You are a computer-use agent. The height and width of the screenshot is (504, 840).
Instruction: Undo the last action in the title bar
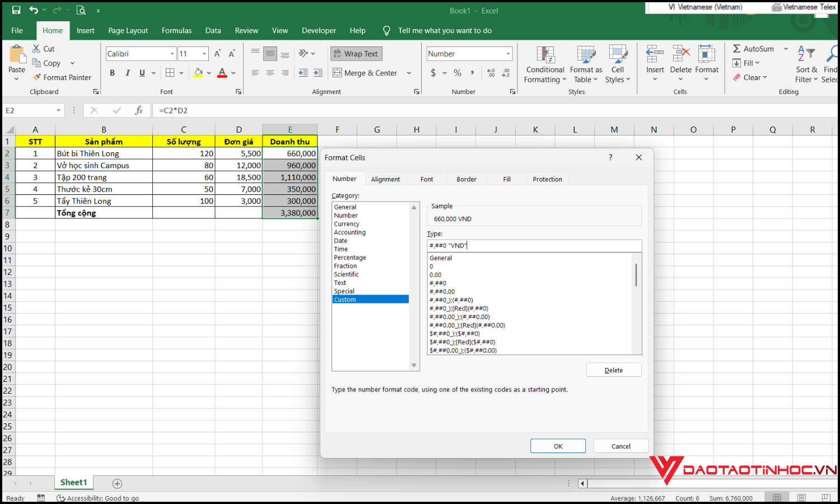pos(34,10)
